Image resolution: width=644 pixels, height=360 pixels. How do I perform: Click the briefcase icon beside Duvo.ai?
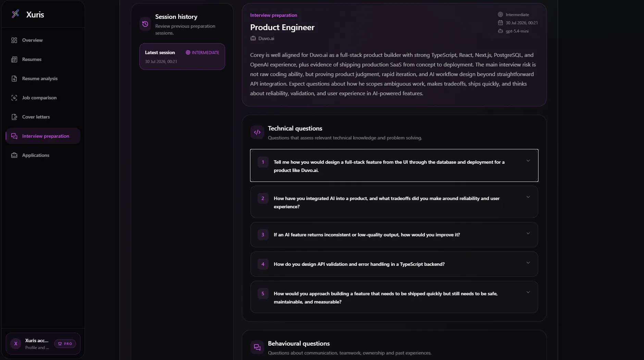coord(253,38)
